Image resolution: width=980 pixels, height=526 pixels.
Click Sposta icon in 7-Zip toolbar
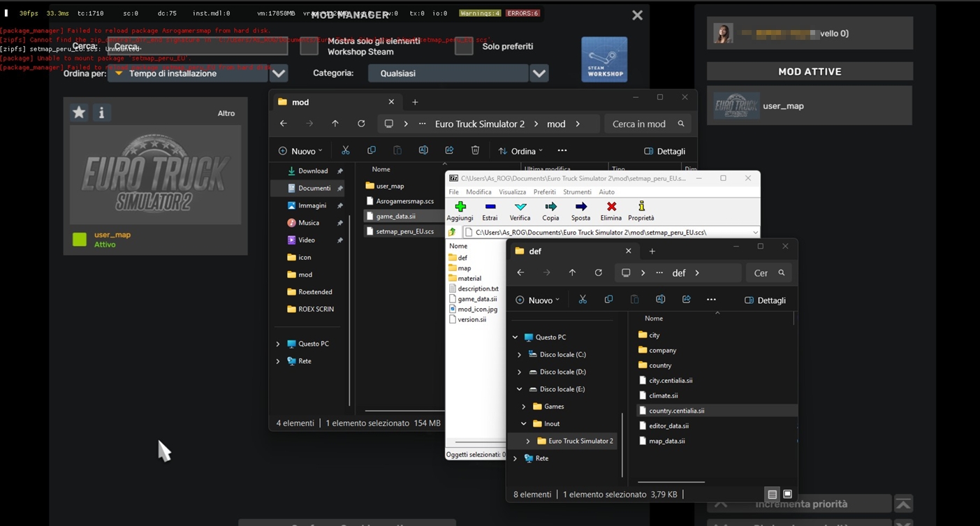point(580,211)
